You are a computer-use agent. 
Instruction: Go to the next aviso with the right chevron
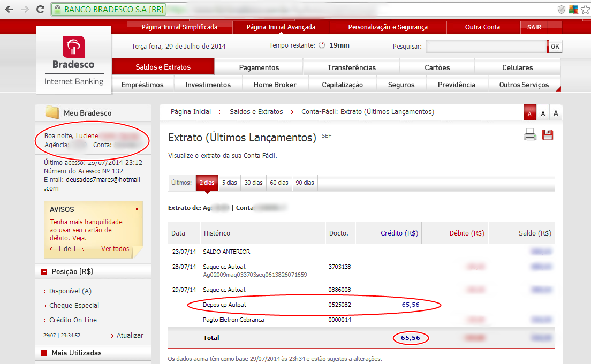[82, 249]
